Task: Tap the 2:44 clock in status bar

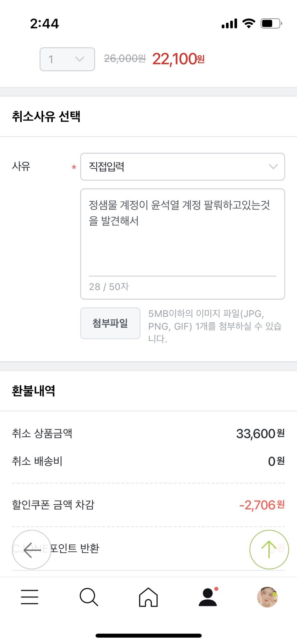Action: [x=44, y=24]
